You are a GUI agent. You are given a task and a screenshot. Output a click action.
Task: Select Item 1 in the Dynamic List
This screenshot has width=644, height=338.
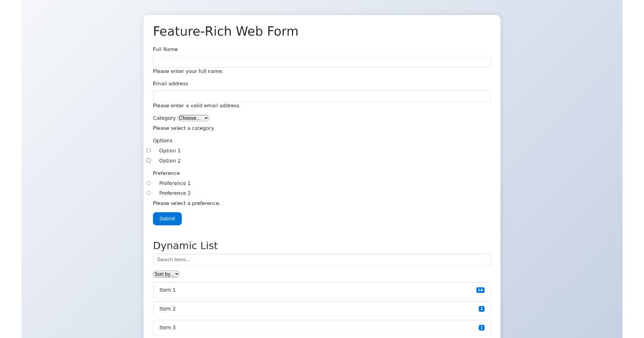coord(268,290)
